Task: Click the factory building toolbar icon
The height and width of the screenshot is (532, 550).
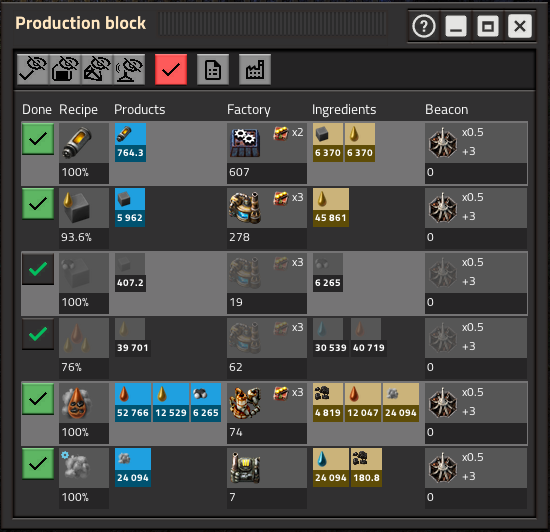Action: 255,69
